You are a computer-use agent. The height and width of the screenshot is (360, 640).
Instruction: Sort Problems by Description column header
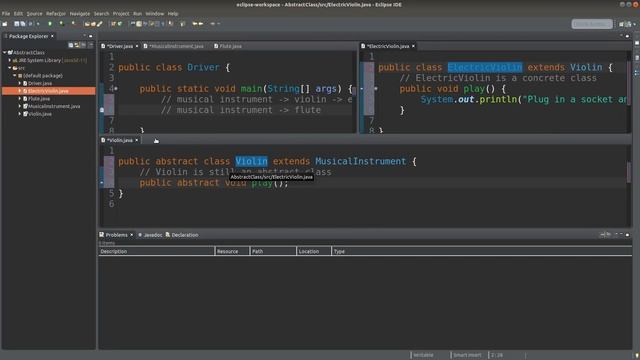tap(157, 251)
